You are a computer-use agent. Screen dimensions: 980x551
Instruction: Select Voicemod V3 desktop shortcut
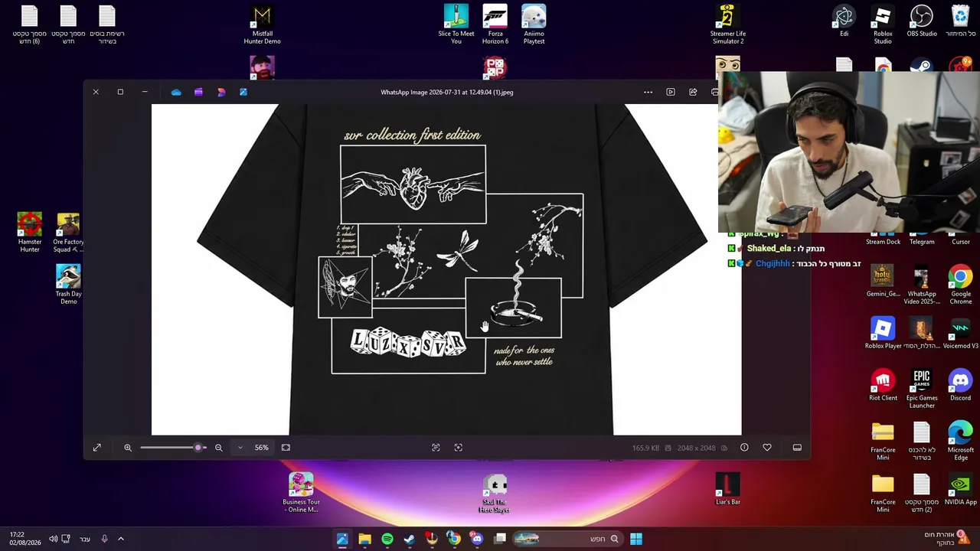960,333
